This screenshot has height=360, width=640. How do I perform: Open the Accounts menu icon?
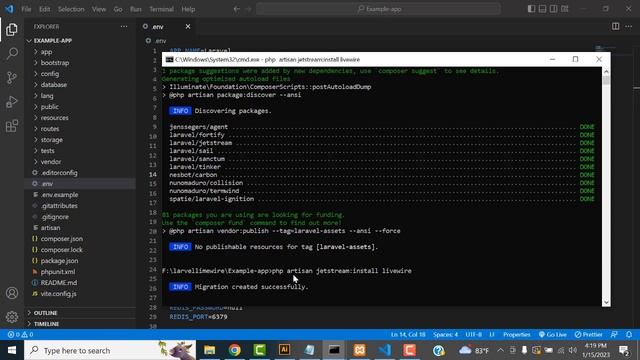(12, 293)
